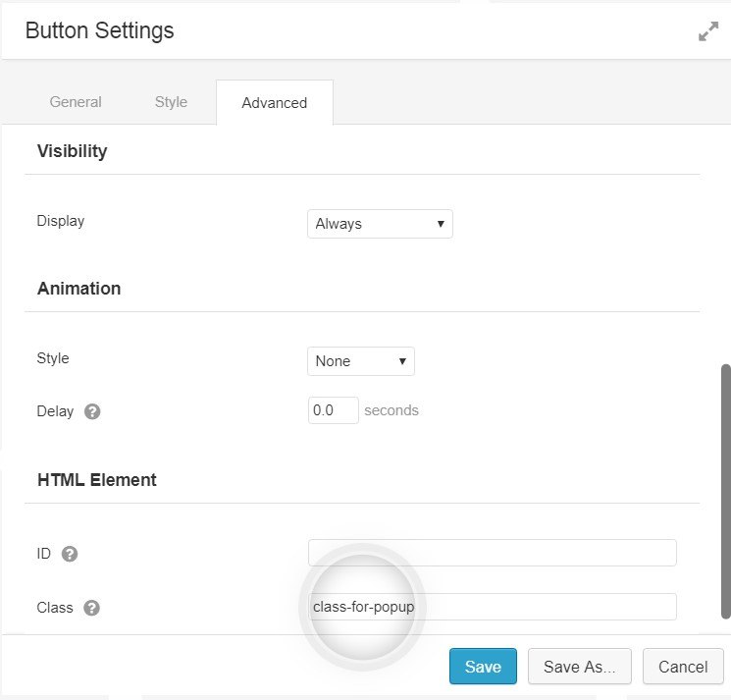Screen dimensions: 731x700
Task: Show help tooltip for ID field
Action: pos(70,554)
